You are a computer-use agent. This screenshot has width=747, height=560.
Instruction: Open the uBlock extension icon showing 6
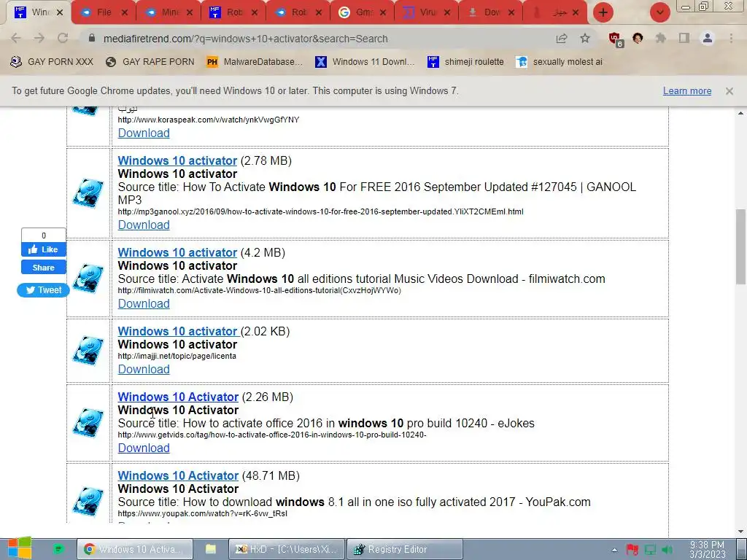point(615,39)
